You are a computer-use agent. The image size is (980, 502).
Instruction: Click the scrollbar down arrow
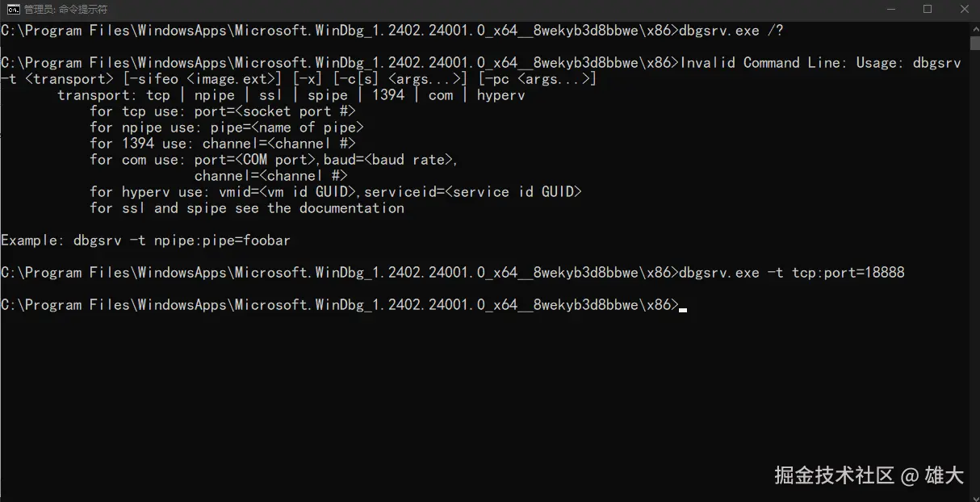coord(974,496)
